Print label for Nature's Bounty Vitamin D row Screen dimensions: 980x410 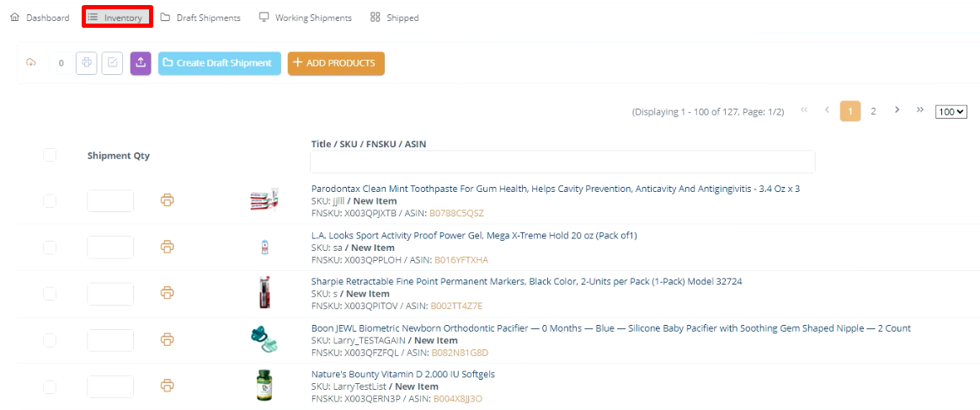click(x=168, y=386)
